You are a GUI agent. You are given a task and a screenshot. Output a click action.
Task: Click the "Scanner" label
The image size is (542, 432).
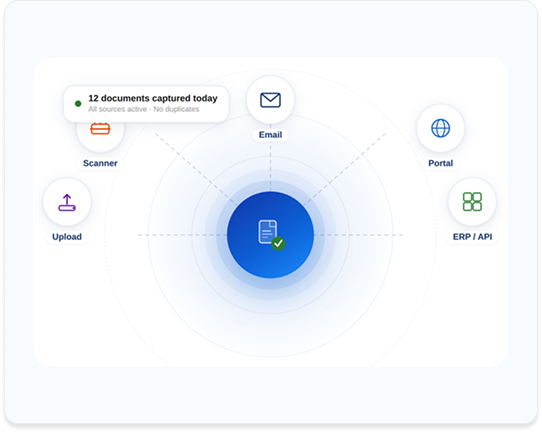click(x=100, y=163)
